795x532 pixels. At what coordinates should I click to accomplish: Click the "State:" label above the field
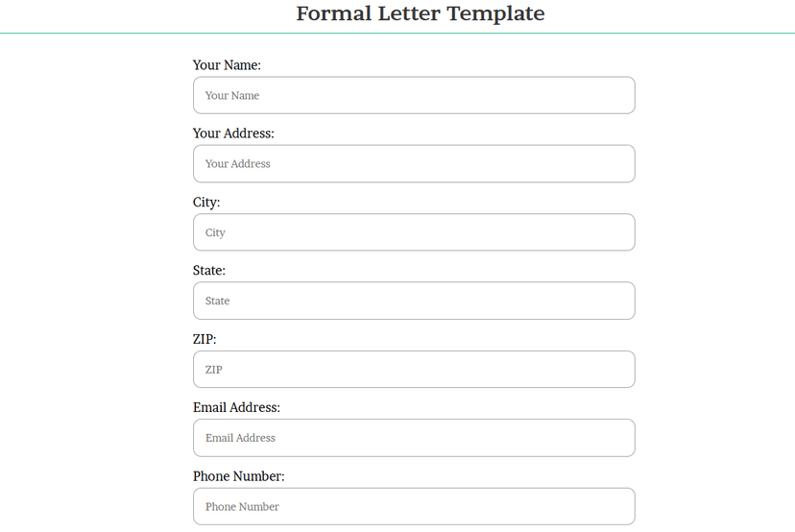click(x=209, y=271)
